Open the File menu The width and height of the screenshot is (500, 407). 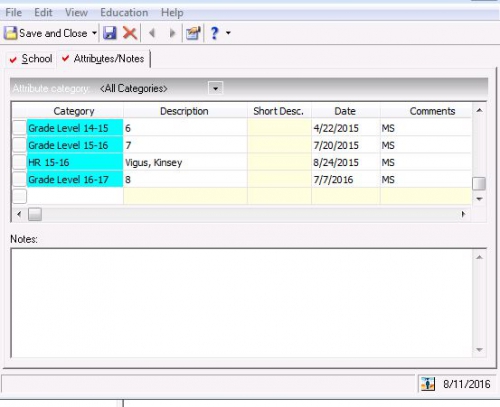[x=14, y=13]
